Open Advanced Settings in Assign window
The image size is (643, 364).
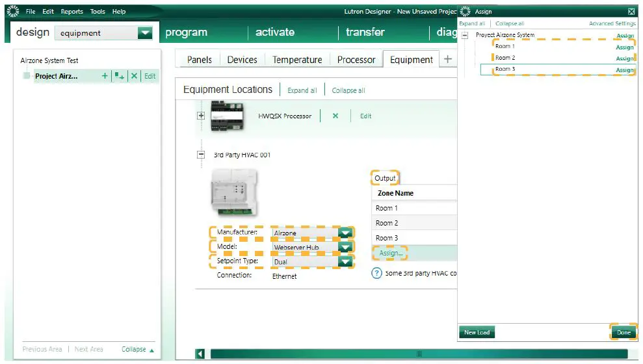click(x=612, y=23)
